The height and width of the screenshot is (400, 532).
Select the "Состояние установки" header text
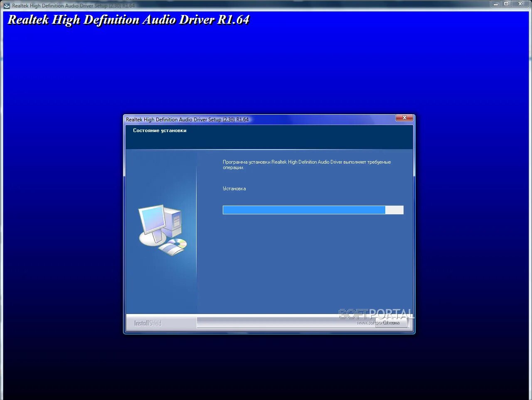point(160,130)
